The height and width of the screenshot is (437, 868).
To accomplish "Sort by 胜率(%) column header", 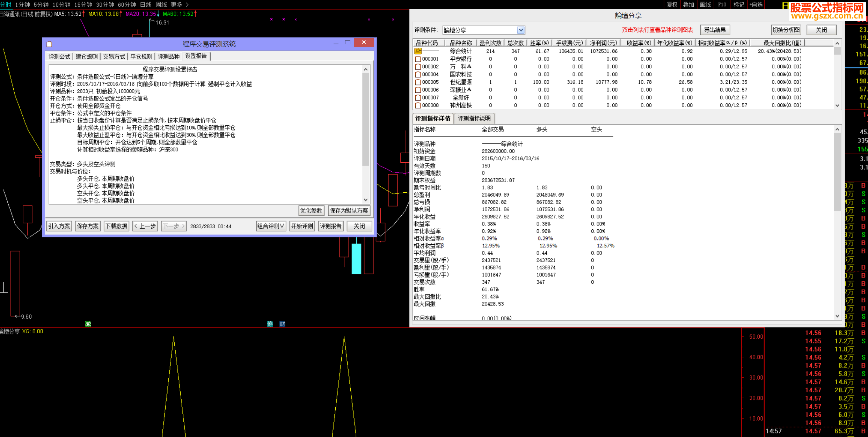I will tap(539, 43).
